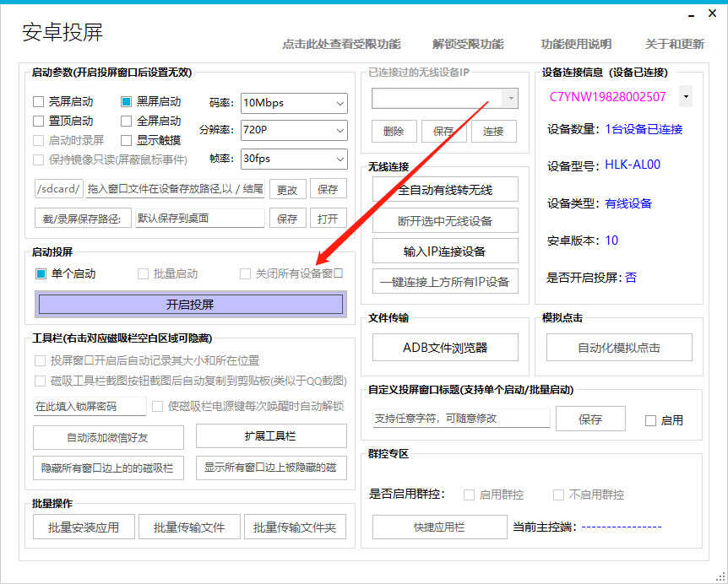Open 功能使用说明 menu item

[576, 44]
